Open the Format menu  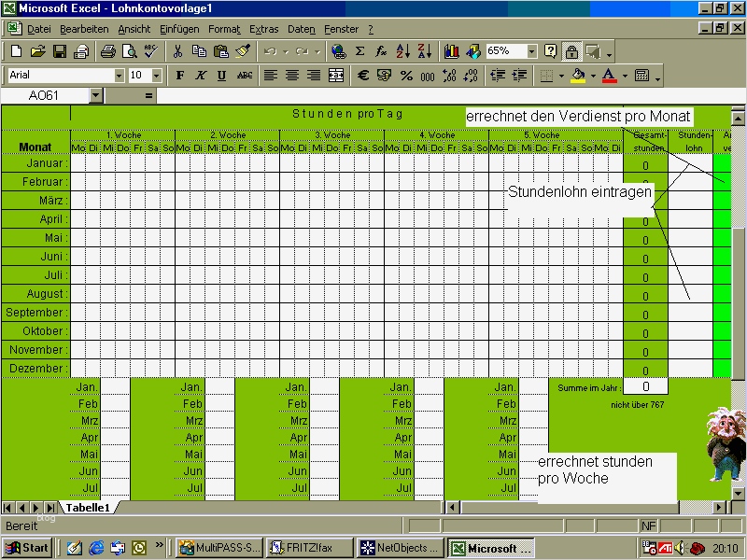224,30
